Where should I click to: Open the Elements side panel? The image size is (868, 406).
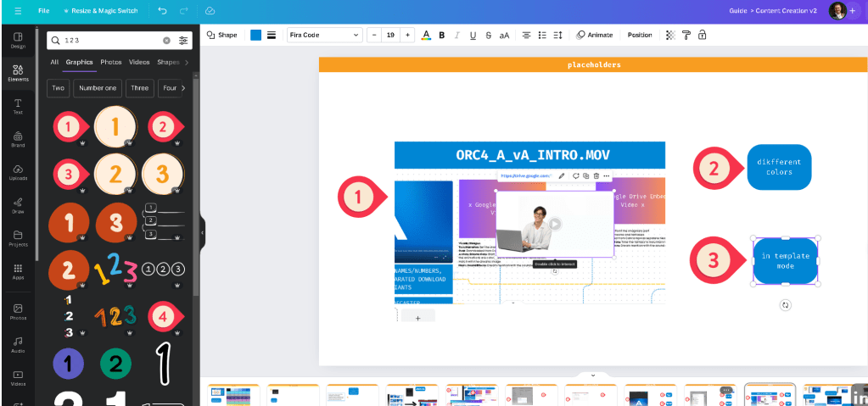[x=18, y=73]
